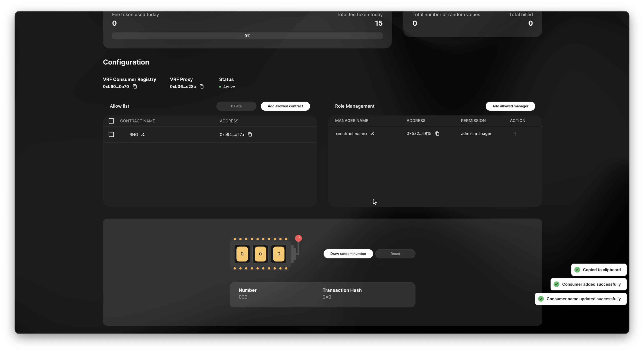Check the RNG contract row checkbox
This screenshot has height=352, width=644.
[111, 135]
